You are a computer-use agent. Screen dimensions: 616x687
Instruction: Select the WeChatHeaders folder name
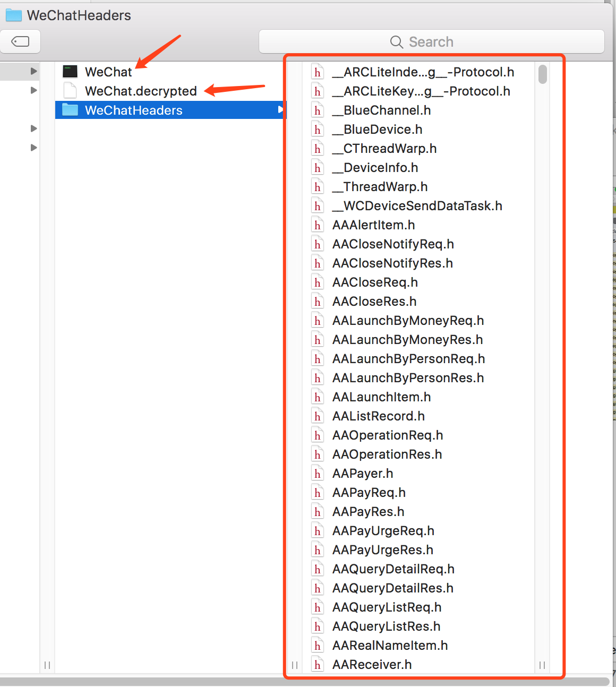(134, 110)
